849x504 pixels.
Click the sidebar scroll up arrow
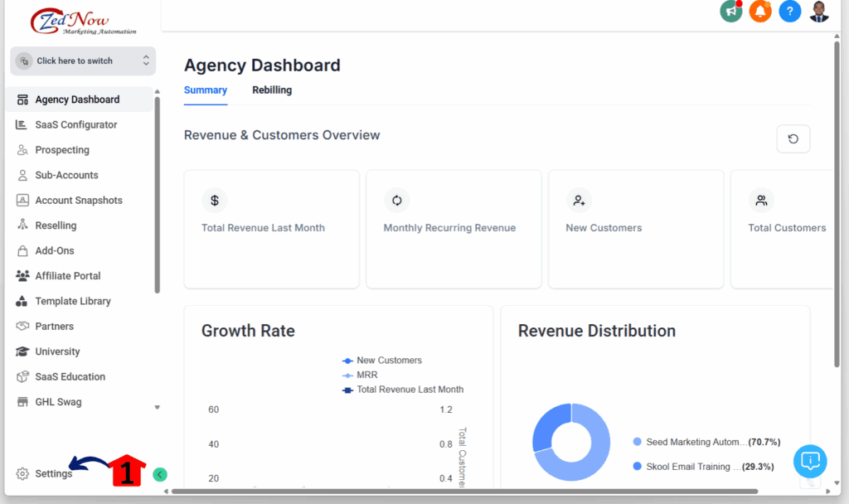157,91
